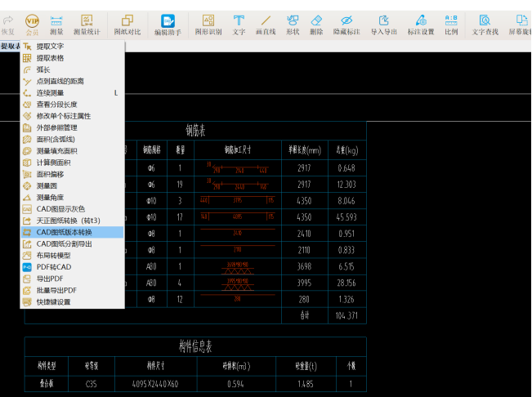The image size is (532, 397).
Task: Click the C35 concrete grade cell
Action: point(91,384)
